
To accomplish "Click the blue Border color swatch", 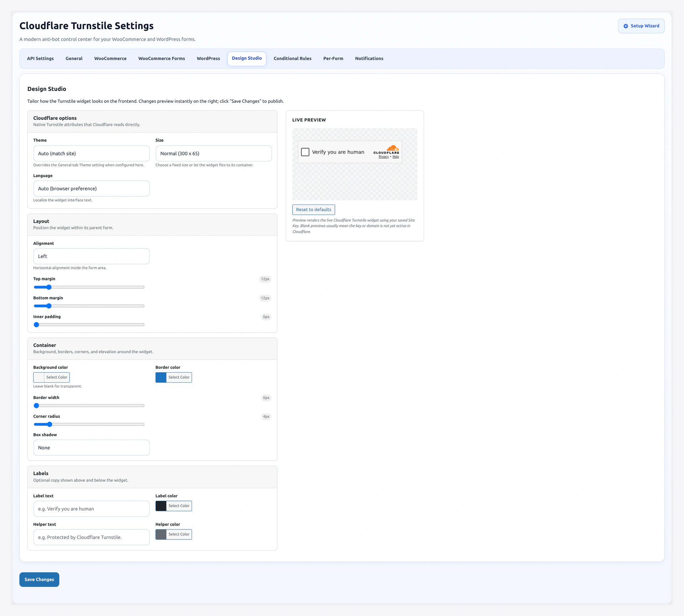I will click(161, 377).
